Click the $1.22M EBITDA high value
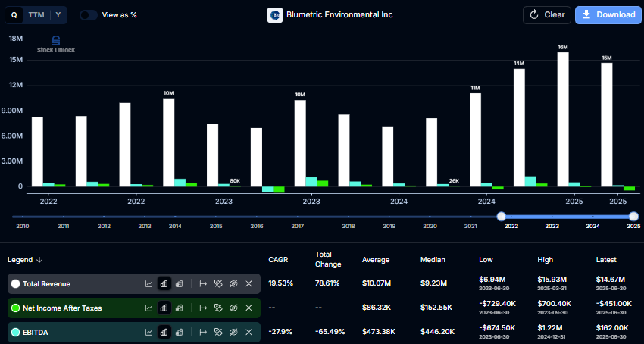Image resolution: width=644 pixels, height=344 pixels. tap(549, 328)
